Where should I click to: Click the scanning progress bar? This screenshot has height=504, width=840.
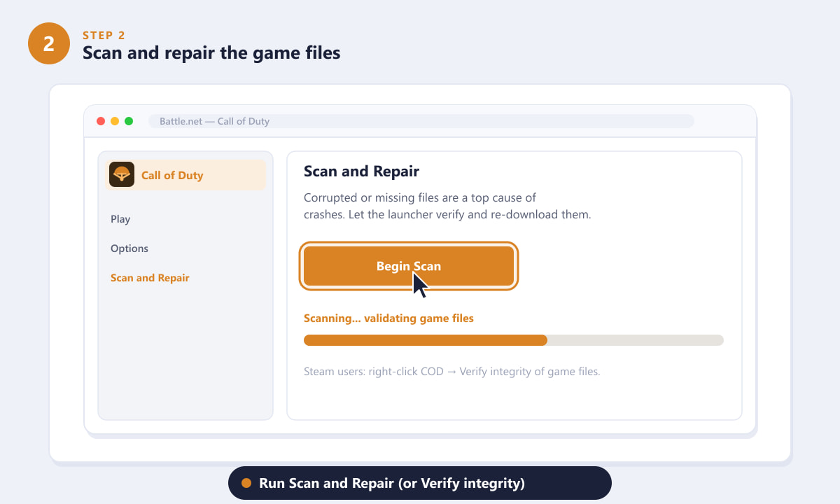pos(514,340)
